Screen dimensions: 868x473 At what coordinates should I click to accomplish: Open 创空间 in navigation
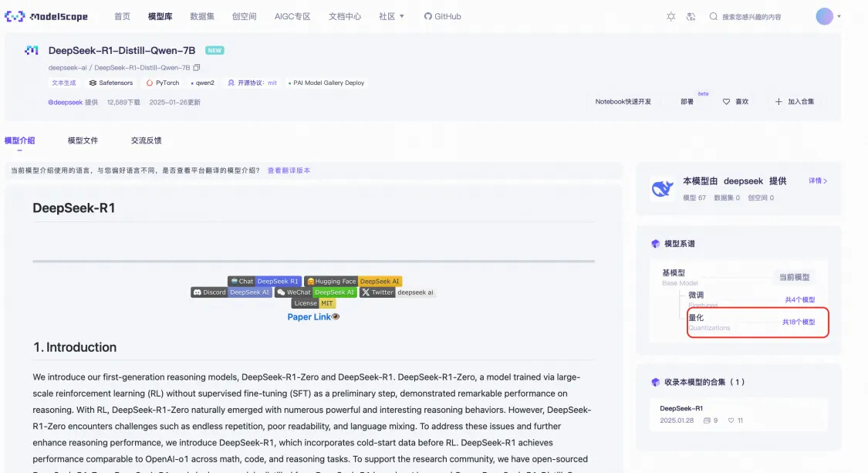(244, 17)
